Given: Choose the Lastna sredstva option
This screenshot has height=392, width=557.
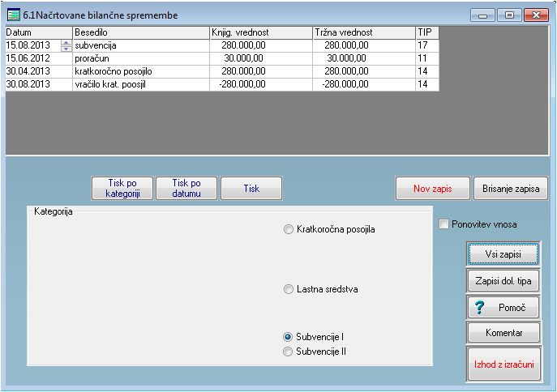Looking at the screenshot, I should pos(289,288).
